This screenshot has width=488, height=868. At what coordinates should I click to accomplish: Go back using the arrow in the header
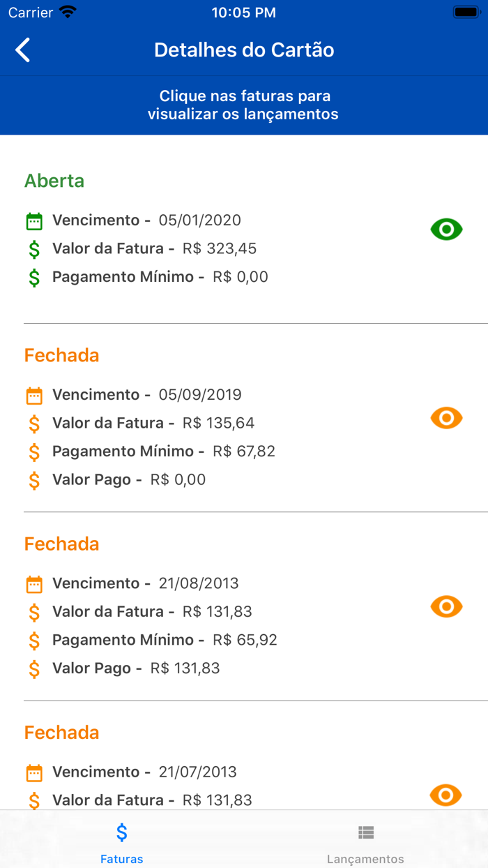pyautogui.click(x=22, y=50)
